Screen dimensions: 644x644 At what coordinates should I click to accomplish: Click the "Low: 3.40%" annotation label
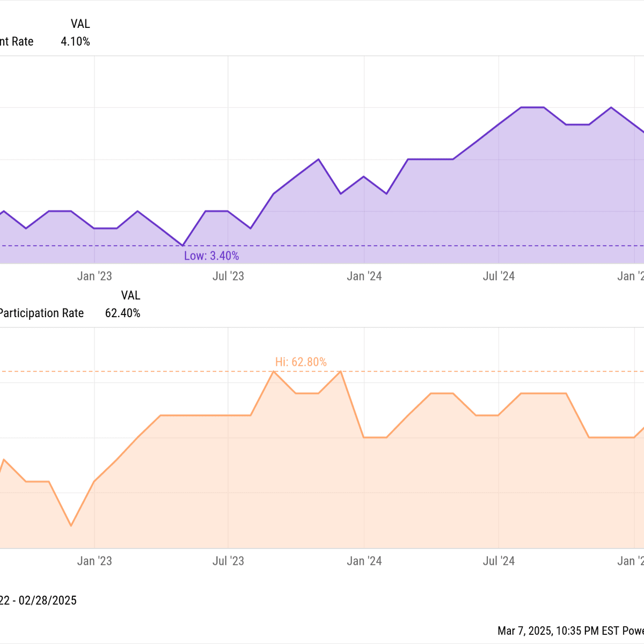[211, 256]
